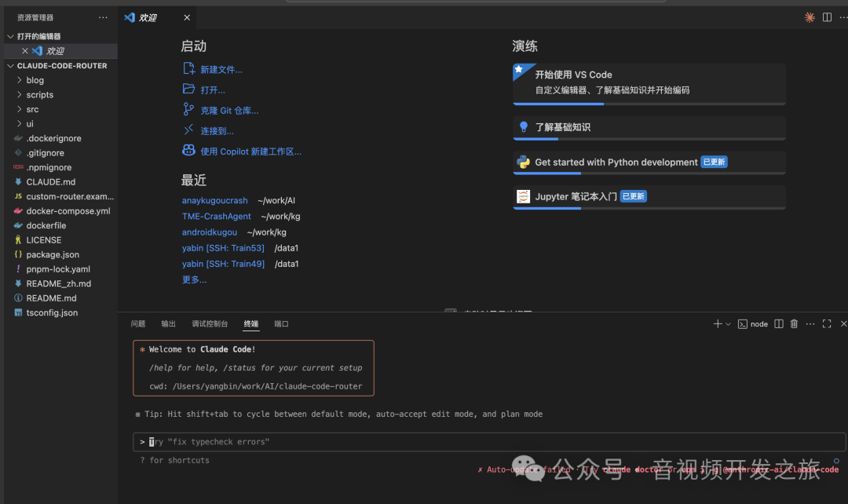848x504 pixels.
Task: Click the 打开... link
Action: 213,90
